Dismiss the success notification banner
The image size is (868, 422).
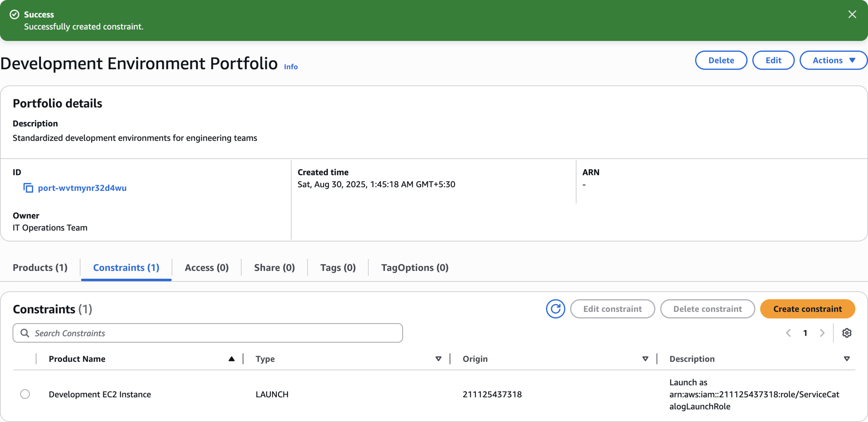(x=852, y=15)
